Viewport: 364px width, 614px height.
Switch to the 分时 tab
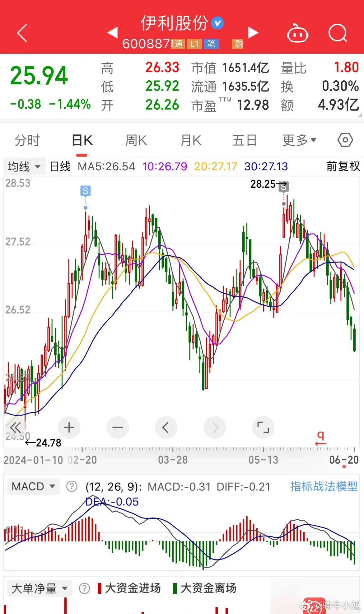[27, 140]
